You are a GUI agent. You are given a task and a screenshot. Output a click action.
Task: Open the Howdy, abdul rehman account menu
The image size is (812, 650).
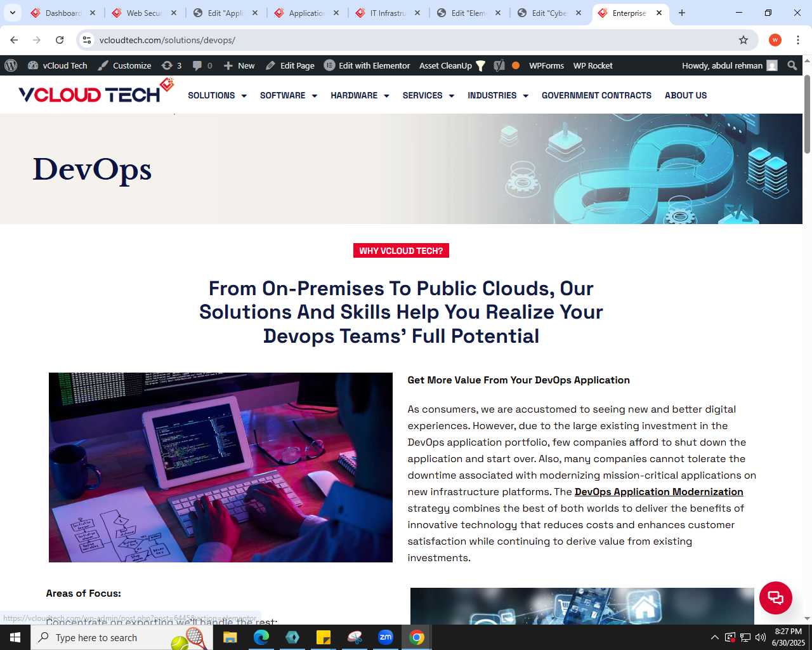pyautogui.click(x=730, y=65)
